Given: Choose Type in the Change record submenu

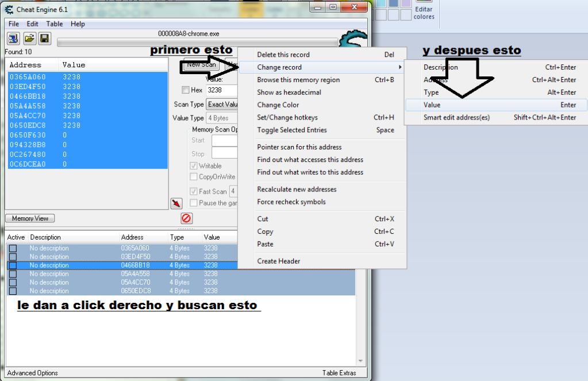Looking at the screenshot, I should point(496,93).
